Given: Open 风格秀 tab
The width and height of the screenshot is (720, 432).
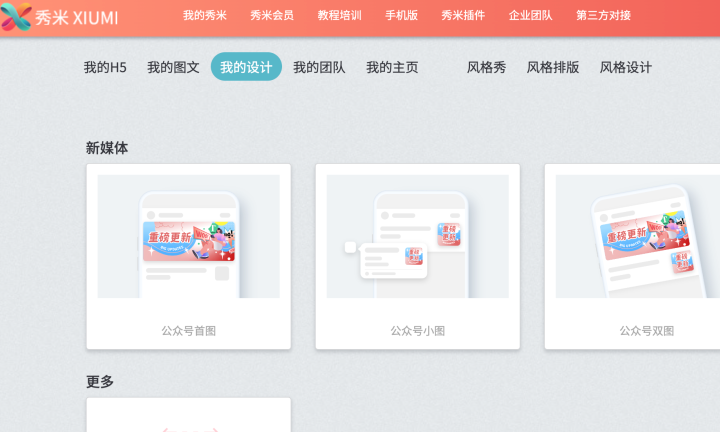Looking at the screenshot, I should [x=486, y=67].
